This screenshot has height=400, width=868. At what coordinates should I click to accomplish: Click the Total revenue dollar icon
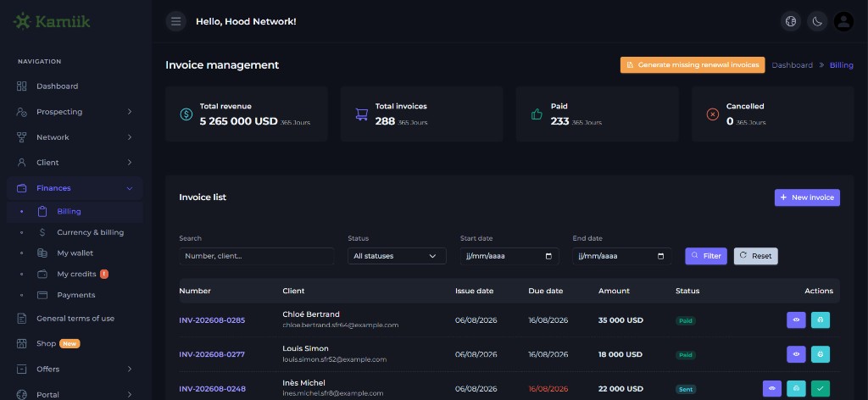tap(186, 114)
